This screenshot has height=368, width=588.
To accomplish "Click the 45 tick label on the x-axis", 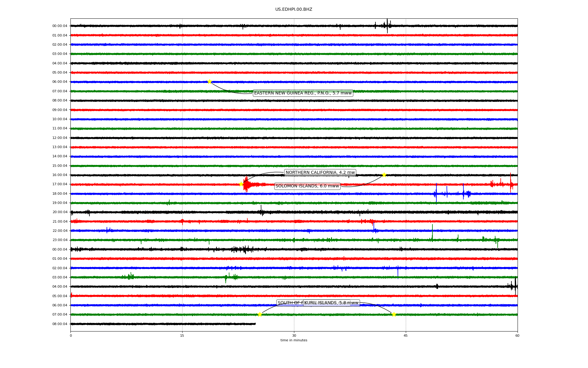I will click(x=406, y=335).
